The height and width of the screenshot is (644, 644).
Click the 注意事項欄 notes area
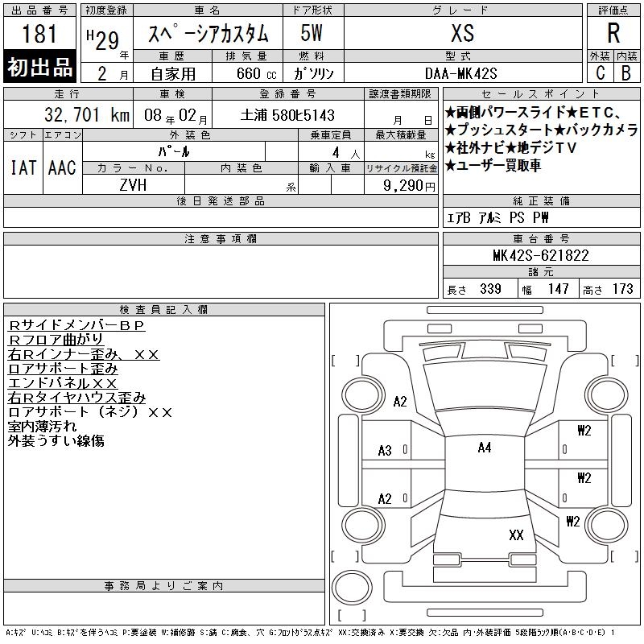pyautogui.click(x=221, y=271)
